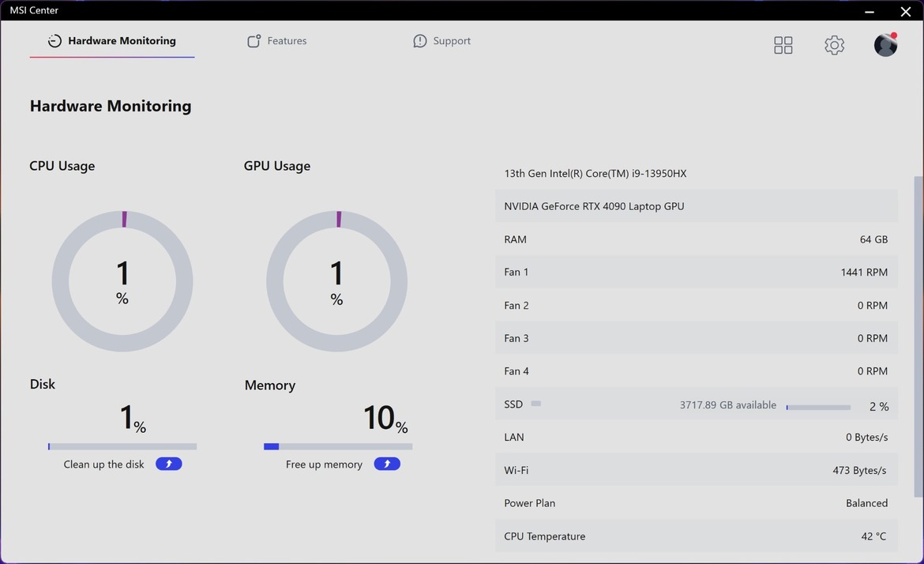Click the RAM 64 GB value
The height and width of the screenshot is (564, 924).
[873, 239]
